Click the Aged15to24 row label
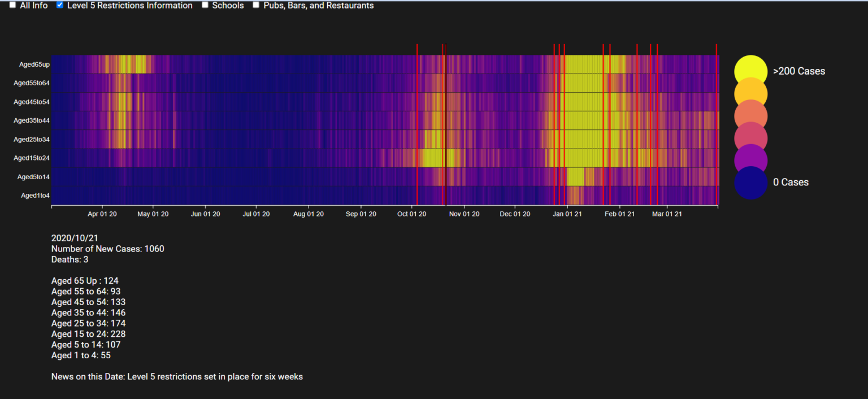868x399 pixels. (x=32, y=158)
